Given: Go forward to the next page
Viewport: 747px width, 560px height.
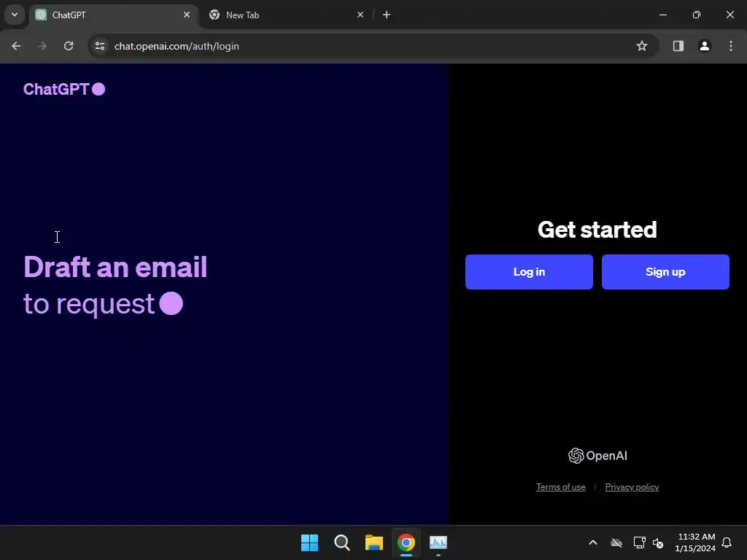Looking at the screenshot, I should click(x=42, y=46).
